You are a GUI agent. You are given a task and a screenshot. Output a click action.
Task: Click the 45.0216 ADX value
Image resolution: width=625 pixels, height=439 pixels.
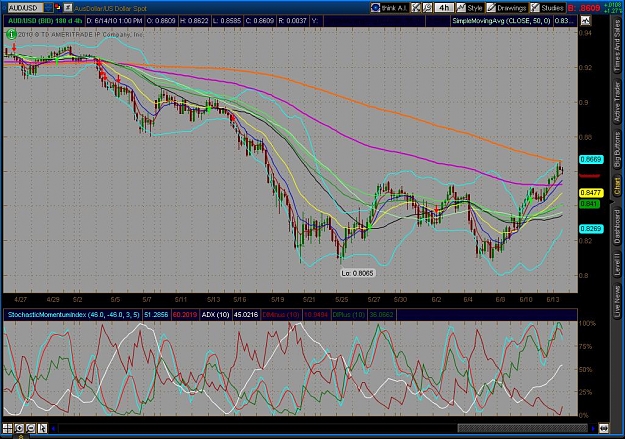246,315
